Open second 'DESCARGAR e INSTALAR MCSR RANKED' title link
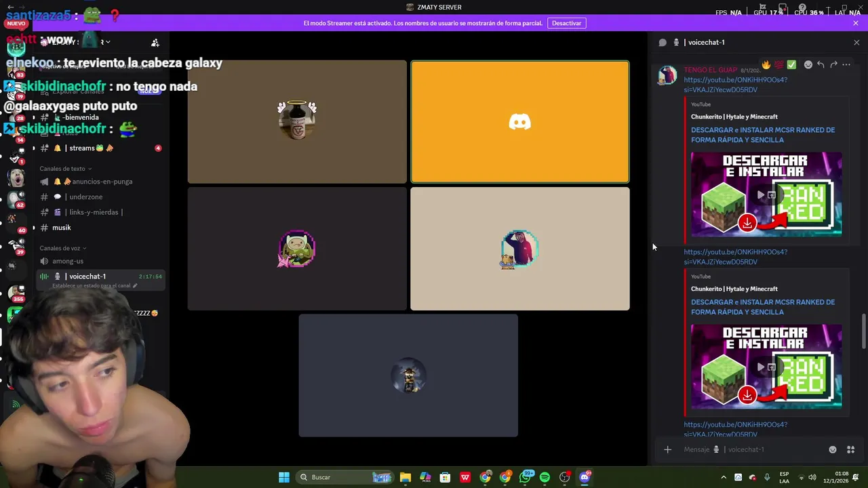Screen dimensions: 868x488 (x=763, y=307)
